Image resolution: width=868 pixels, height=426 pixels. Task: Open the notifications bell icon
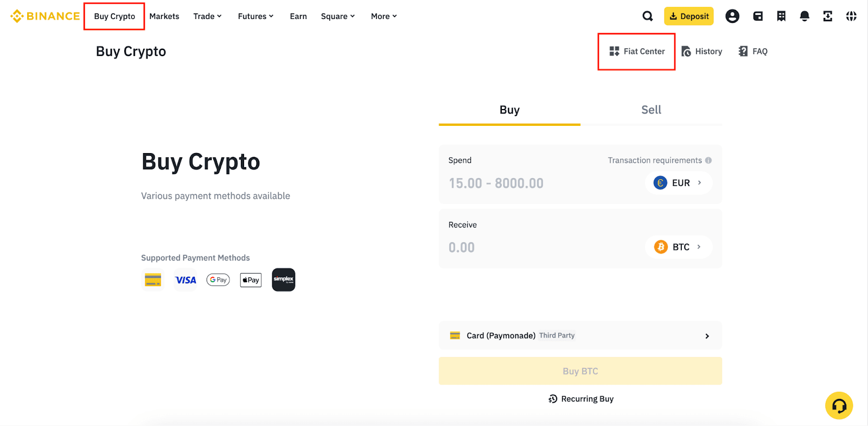point(805,16)
